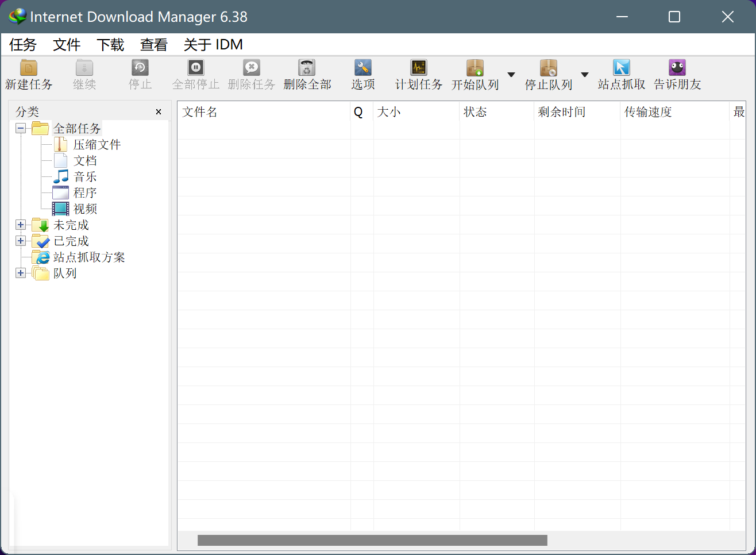Click the 新建任务 toolbar icon
This screenshot has height=555, width=756.
(x=29, y=68)
